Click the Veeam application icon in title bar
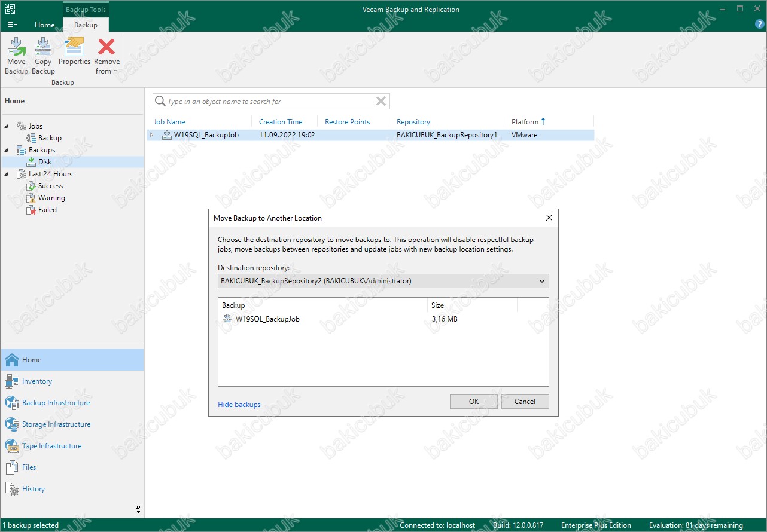This screenshot has height=532, width=767. coord(10,10)
